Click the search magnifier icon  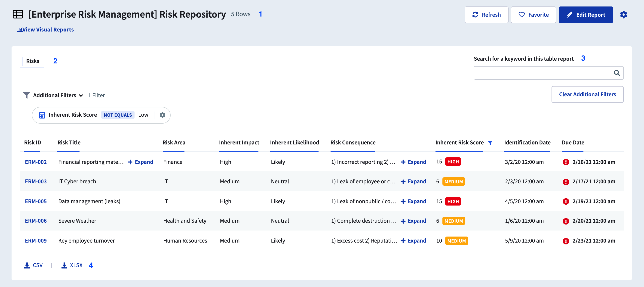616,73
